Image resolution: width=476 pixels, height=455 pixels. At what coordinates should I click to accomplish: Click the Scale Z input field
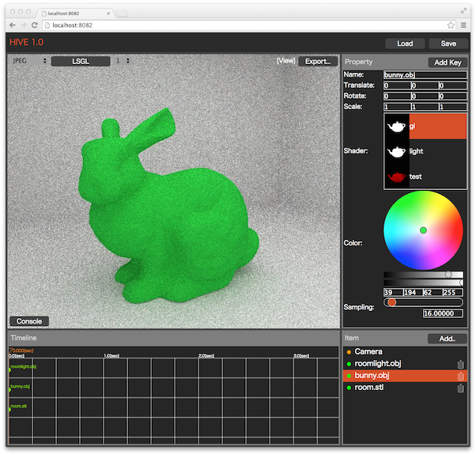click(453, 107)
